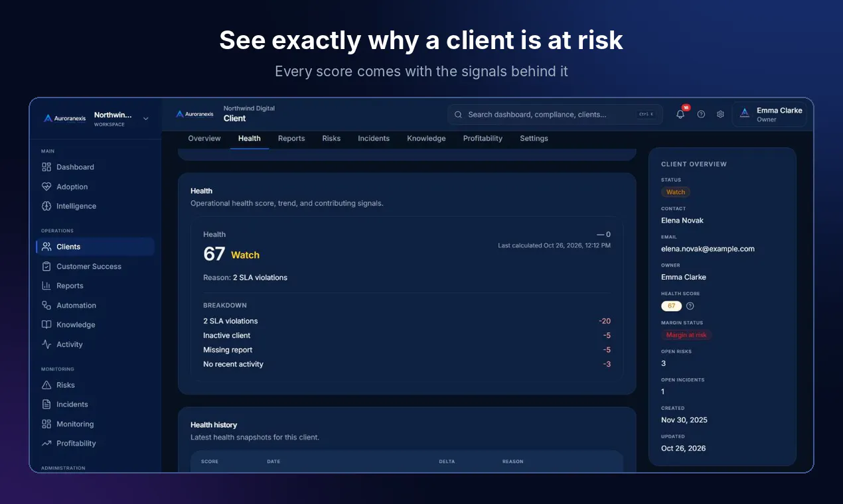The image size is (843, 504).
Task: Select the Missing report breakdown row
Action: 407,350
